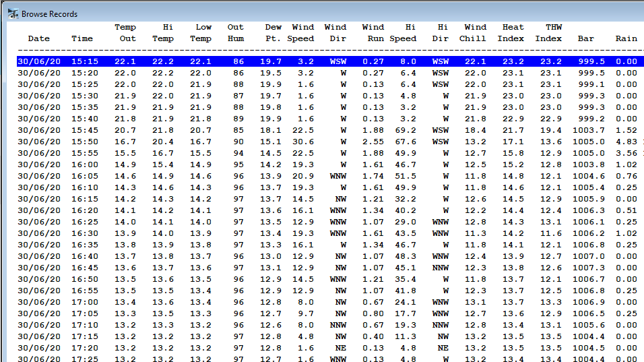Viewport: 644px width, 362px height.
Task: Click the Out Hum column header
Action: coord(236,33)
